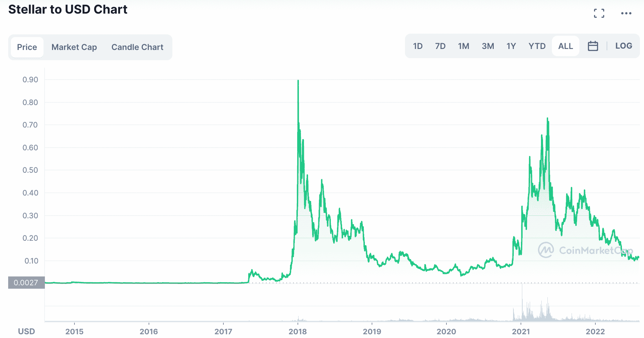Screen dimensions: 644x338
Task: Switch to the Market Cap tab
Action: [x=74, y=47]
